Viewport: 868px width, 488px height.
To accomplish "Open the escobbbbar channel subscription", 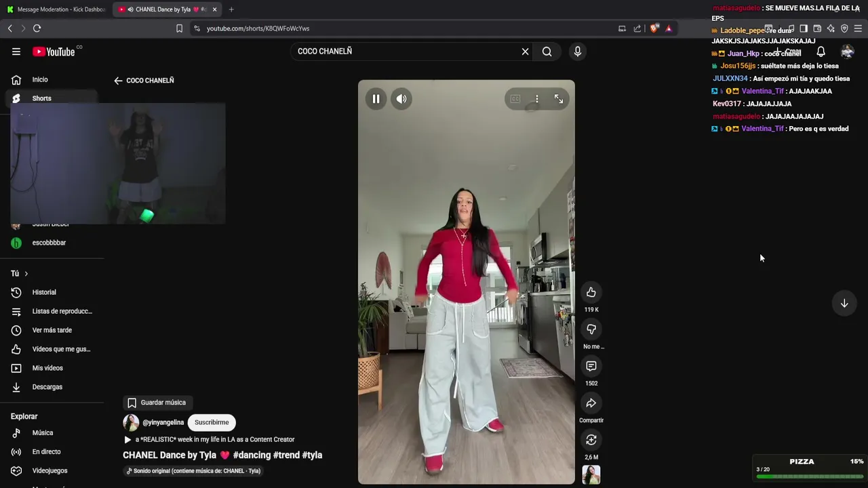I will 52,243.
